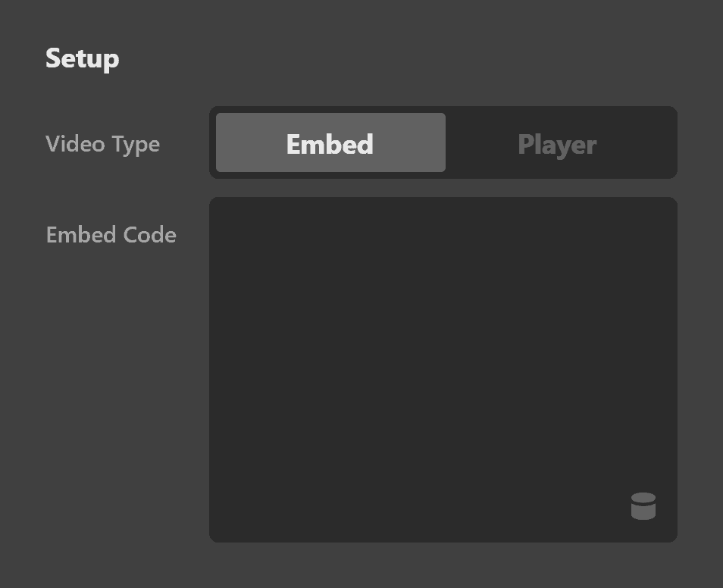Connect Embed Code to data source icon
This screenshot has width=723, height=588.
coord(643,506)
